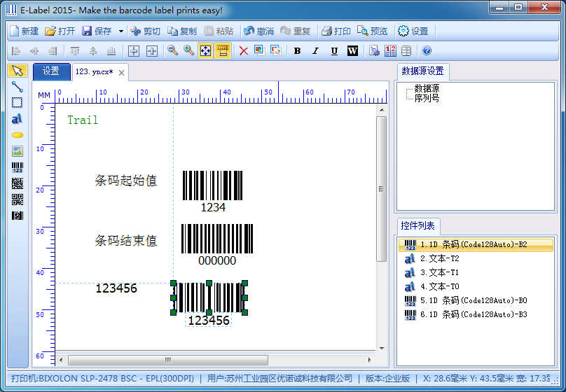566x392 pixels.
Task: Select 2.文本-T2 in control list
Action: coord(476,258)
